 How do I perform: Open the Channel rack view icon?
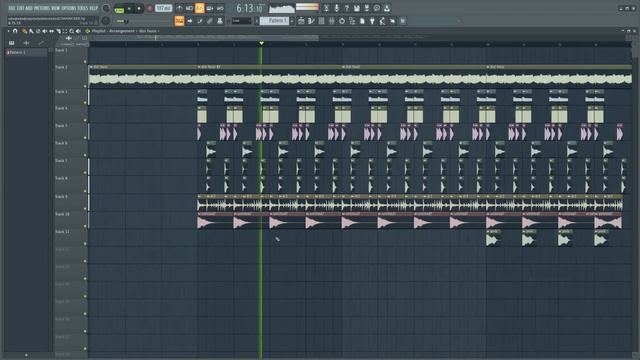pyautogui.click(x=321, y=21)
